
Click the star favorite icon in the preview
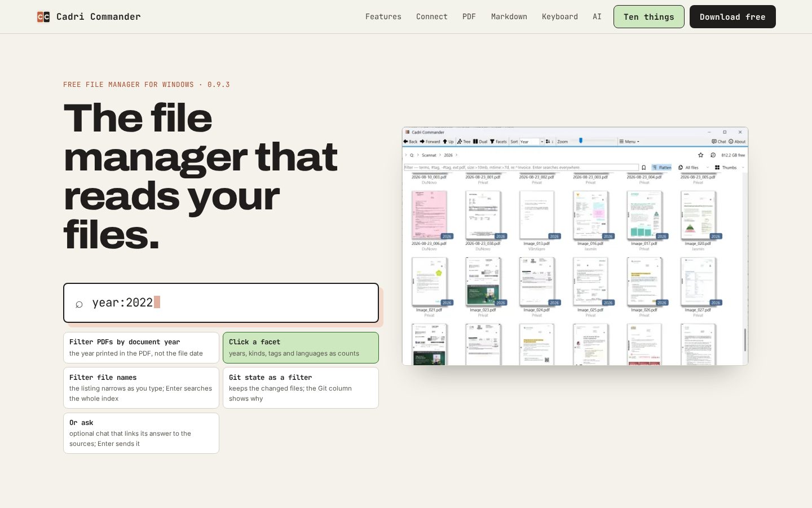(701, 155)
